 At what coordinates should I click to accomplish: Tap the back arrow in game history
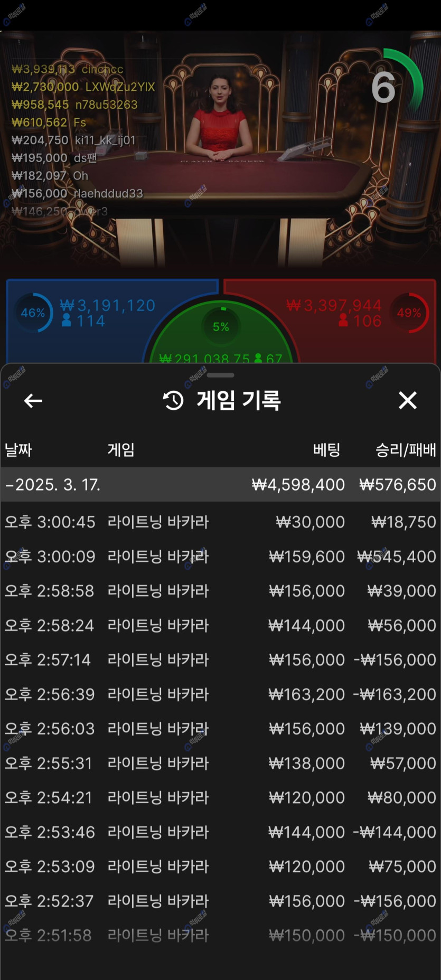click(33, 401)
